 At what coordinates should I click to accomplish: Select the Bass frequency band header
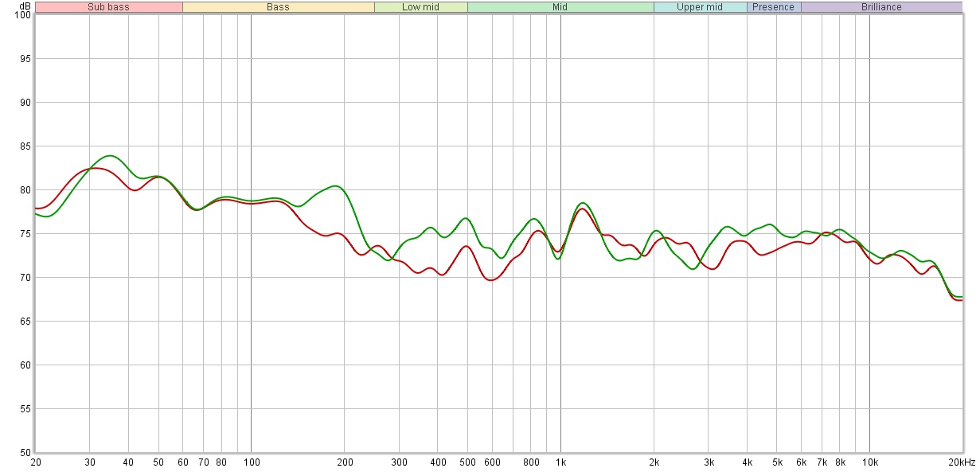coord(278,7)
